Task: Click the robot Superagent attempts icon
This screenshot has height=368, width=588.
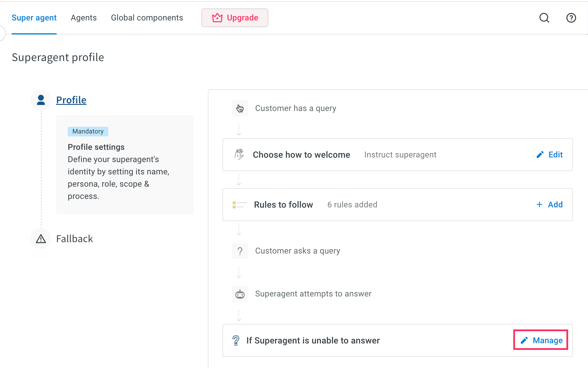Action: 240,294
